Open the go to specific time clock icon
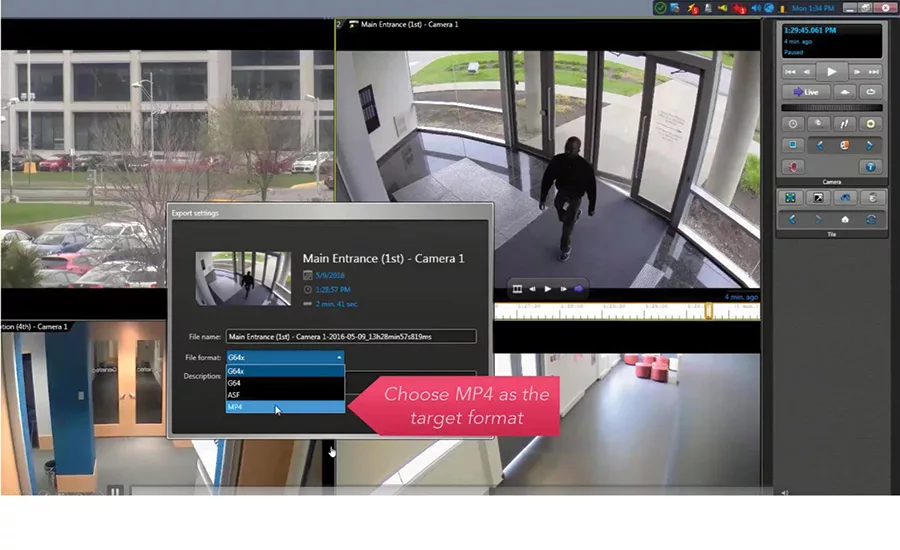The width and height of the screenshot is (900, 550). (793, 124)
